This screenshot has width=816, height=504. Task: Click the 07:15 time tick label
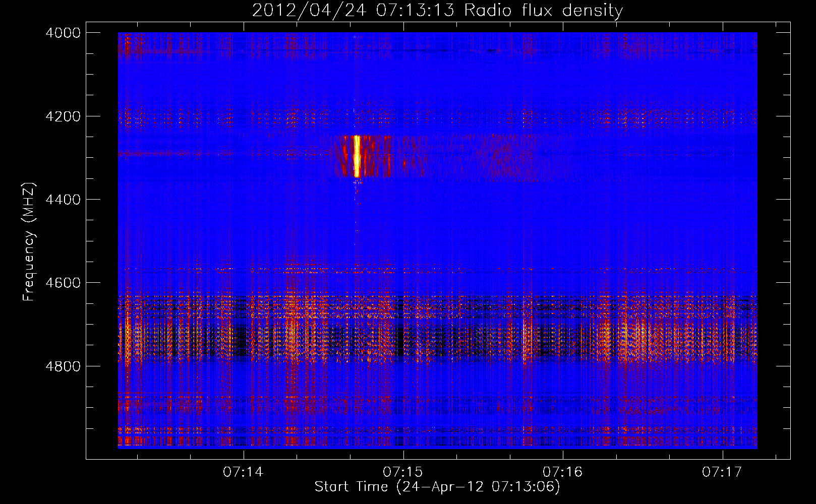(x=403, y=472)
